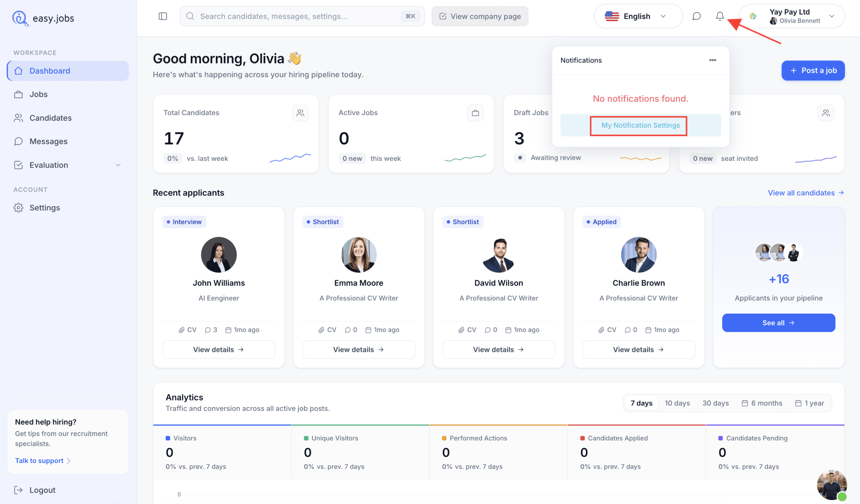Image resolution: width=860 pixels, height=504 pixels.
Task: Click the stacked applicant avatars group
Action: pos(778,253)
